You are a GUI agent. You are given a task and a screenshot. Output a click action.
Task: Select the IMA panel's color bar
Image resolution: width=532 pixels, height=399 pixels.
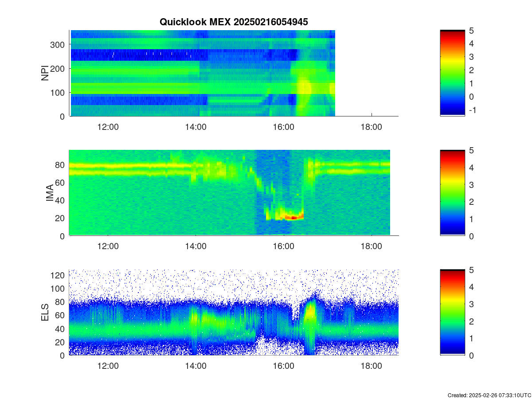[452, 193]
